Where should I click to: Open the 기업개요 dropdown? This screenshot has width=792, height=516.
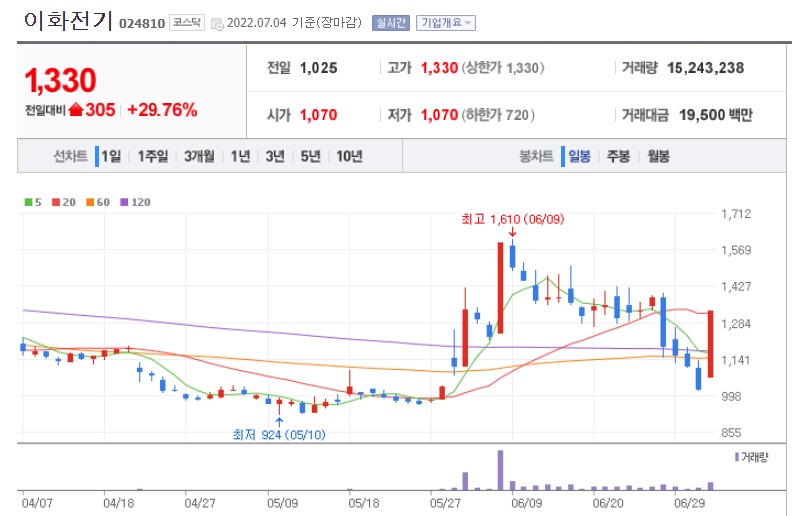click(446, 23)
